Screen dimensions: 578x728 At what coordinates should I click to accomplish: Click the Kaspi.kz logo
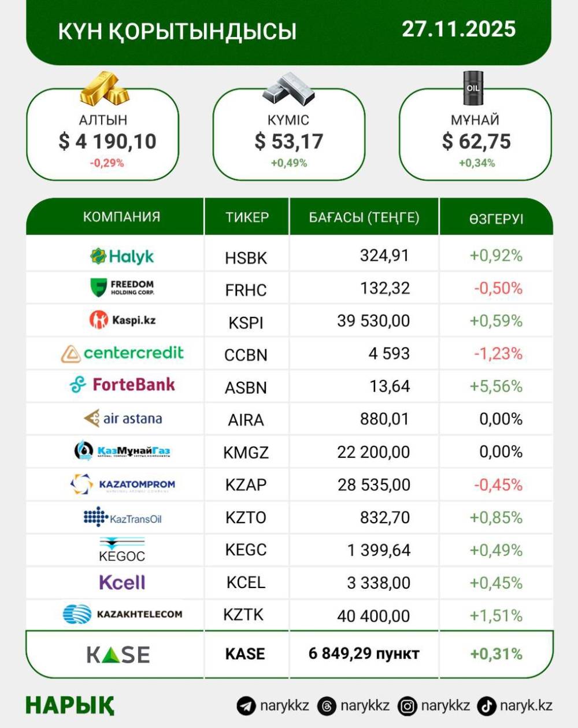[123, 320]
